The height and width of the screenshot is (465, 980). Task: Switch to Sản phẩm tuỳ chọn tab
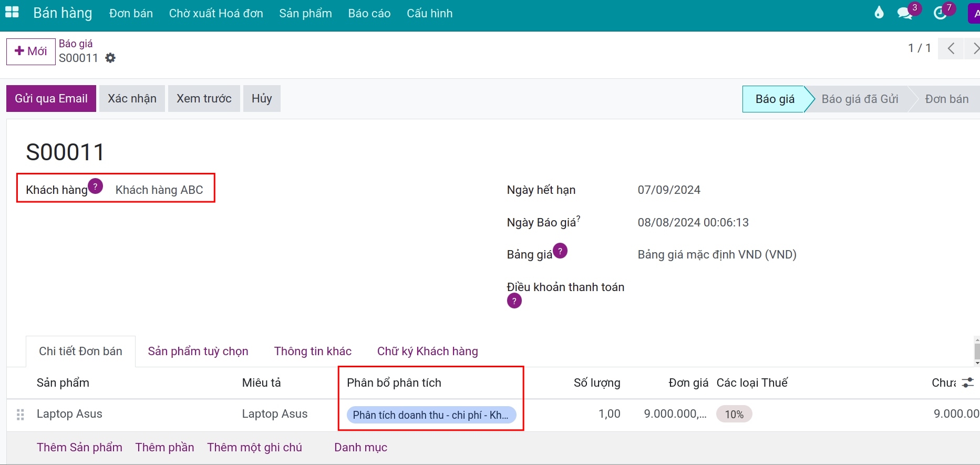(x=198, y=351)
